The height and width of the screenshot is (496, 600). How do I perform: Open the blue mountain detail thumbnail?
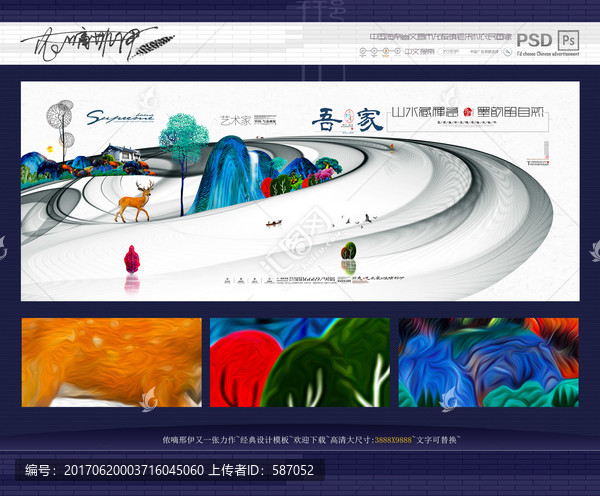coord(488,362)
